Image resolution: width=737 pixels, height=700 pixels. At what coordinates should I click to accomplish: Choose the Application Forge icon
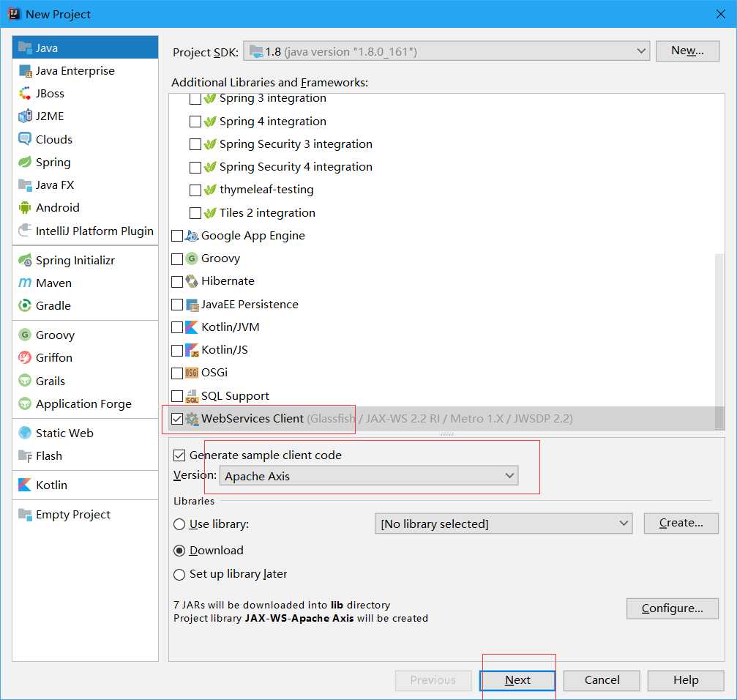(x=25, y=404)
